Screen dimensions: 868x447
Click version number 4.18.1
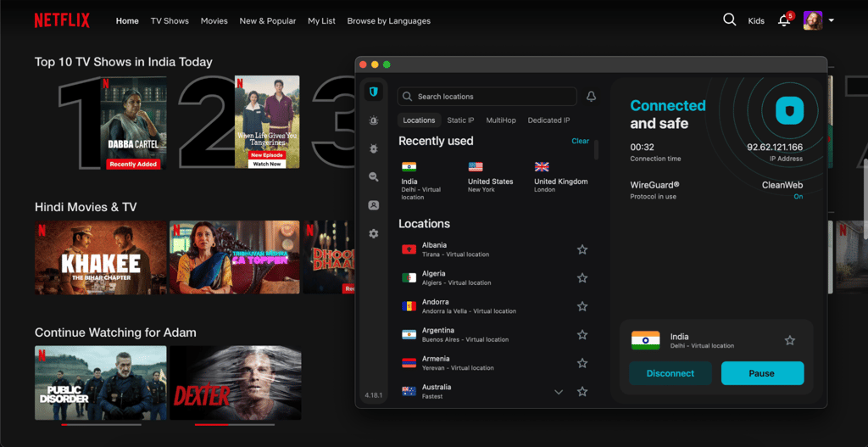tap(374, 395)
